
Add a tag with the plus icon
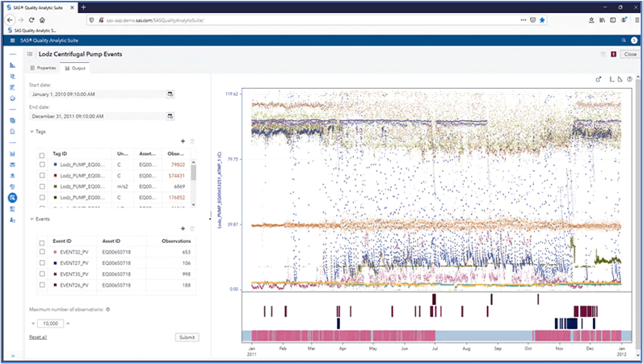(x=183, y=140)
